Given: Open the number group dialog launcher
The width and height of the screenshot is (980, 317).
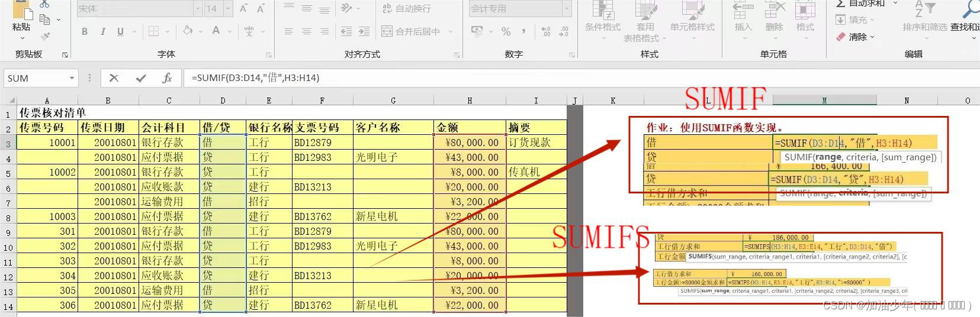Looking at the screenshot, I should pos(572,55).
